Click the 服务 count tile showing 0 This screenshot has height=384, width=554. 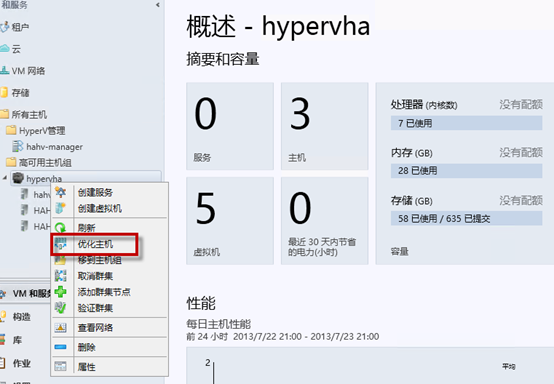pyautogui.click(x=230, y=126)
